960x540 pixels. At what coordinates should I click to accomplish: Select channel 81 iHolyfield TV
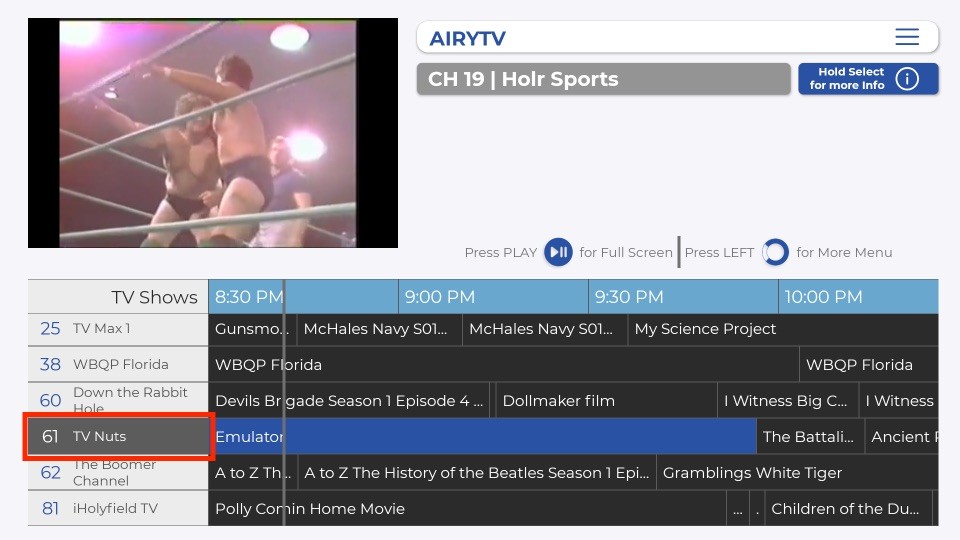point(118,508)
